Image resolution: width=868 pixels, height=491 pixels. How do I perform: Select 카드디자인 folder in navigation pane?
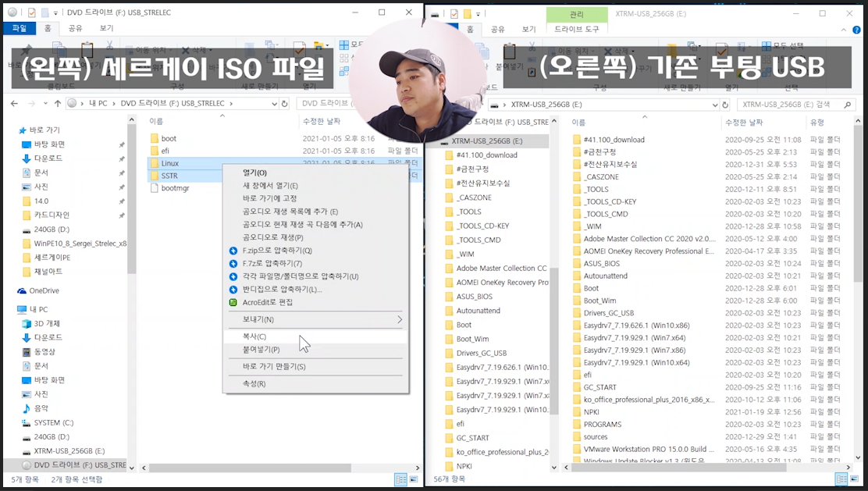click(52, 215)
